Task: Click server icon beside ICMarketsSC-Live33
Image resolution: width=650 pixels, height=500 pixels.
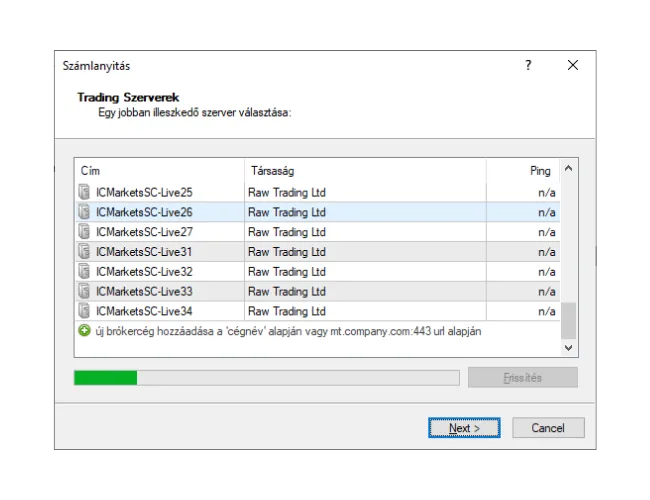Action: click(84, 292)
